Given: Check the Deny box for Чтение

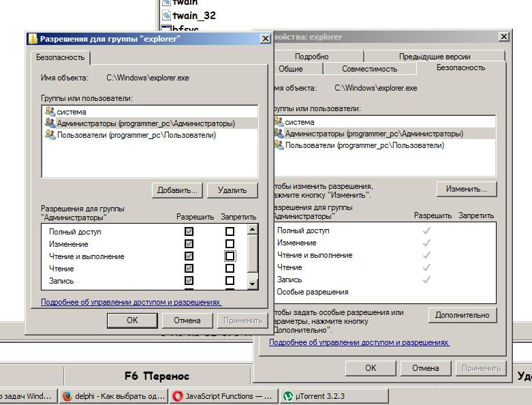Looking at the screenshot, I should pos(230,268).
